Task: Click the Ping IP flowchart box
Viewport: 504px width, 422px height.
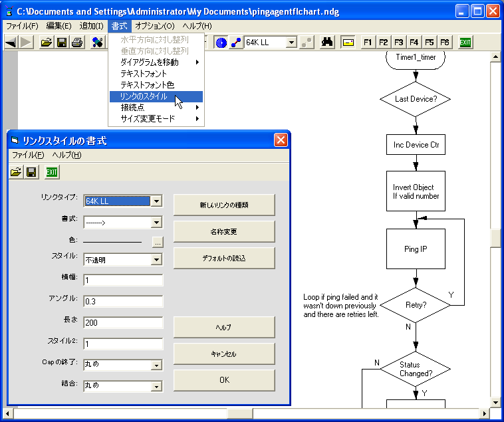Action: [x=416, y=249]
